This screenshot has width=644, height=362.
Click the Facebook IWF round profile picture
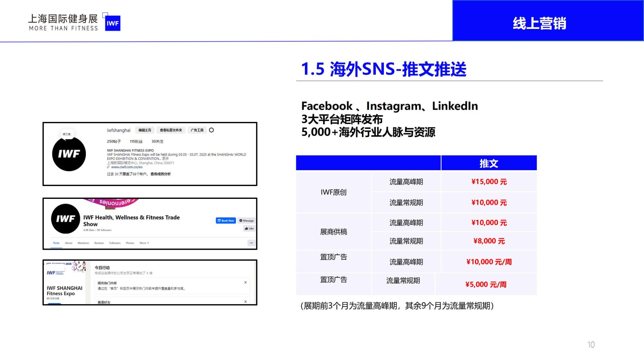(x=66, y=218)
